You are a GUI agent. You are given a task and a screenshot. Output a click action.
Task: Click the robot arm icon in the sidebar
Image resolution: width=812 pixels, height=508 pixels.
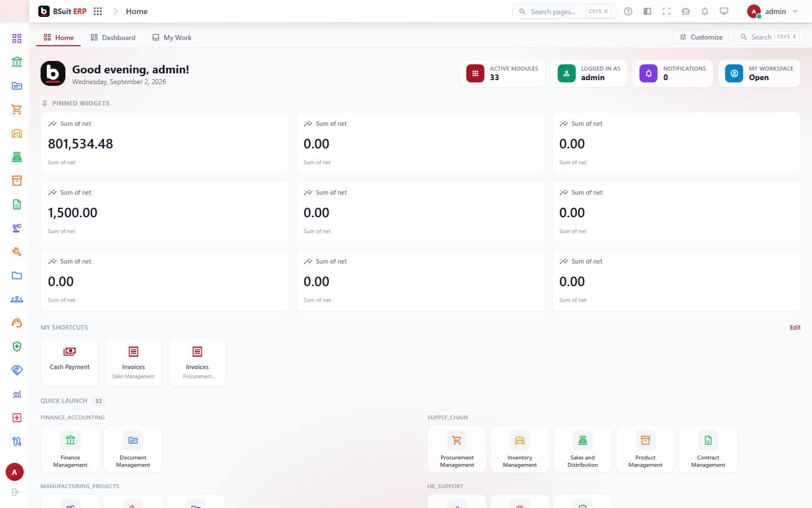pyautogui.click(x=17, y=228)
